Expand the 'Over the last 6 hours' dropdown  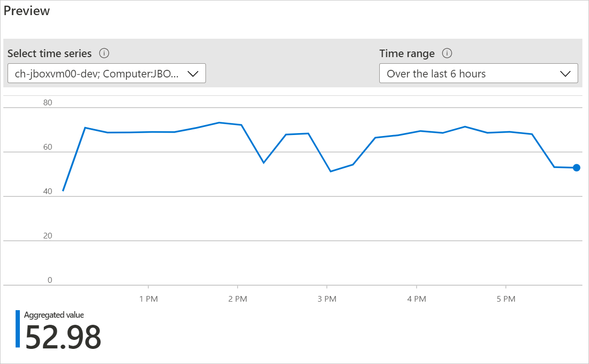[x=478, y=74]
